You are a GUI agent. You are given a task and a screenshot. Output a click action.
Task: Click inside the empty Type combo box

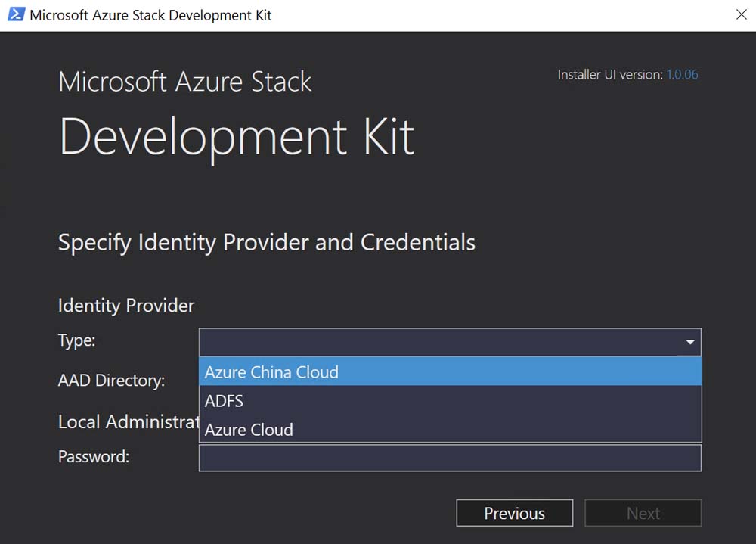pos(438,342)
